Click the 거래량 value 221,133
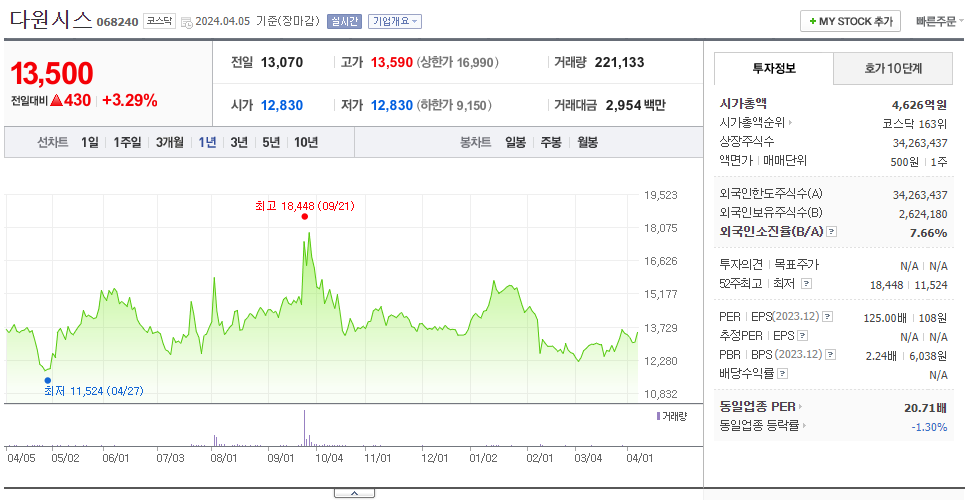 pos(619,62)
